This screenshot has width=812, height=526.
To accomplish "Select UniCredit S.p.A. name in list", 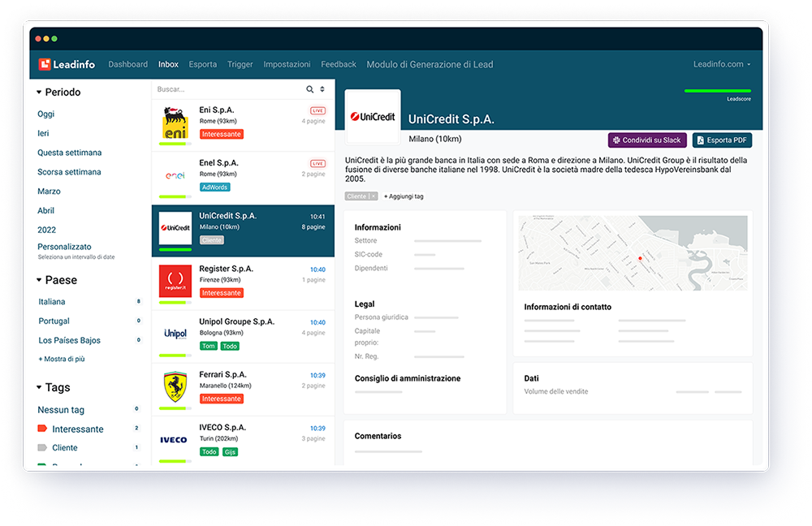I will 228,215.
